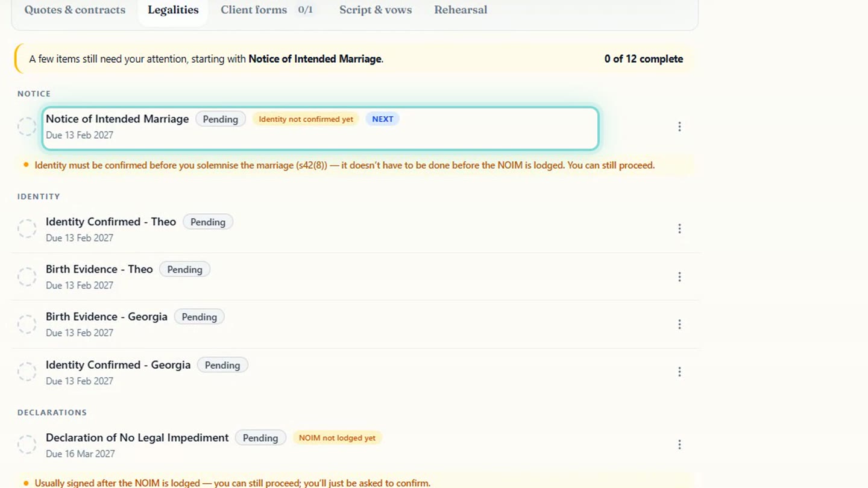Click the 0/1 counter on Client forms

(306, 10)
